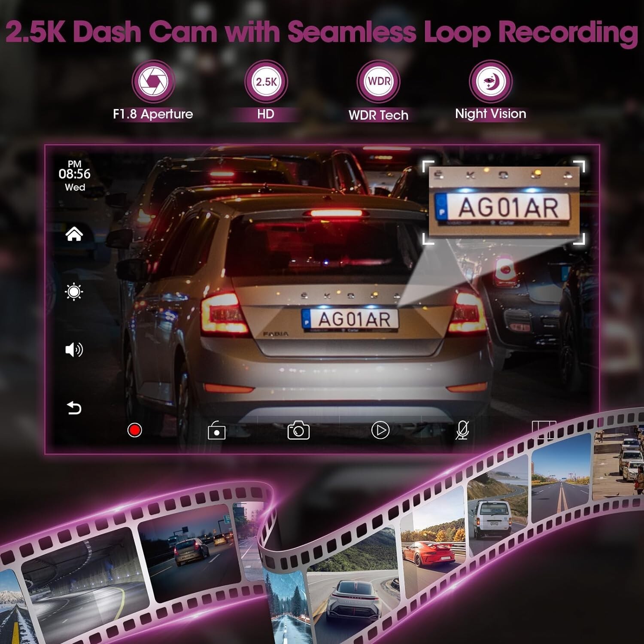This screenshot has height=644, width=644.
Task: Tap the back arrow icon
Action: click(74, 408)
